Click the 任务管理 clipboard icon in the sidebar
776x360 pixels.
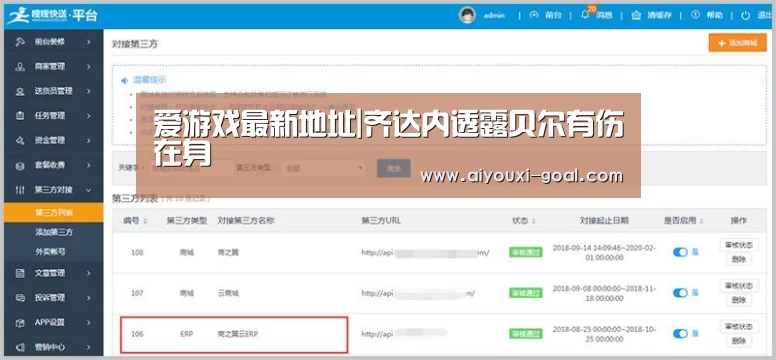click(20, 116)
